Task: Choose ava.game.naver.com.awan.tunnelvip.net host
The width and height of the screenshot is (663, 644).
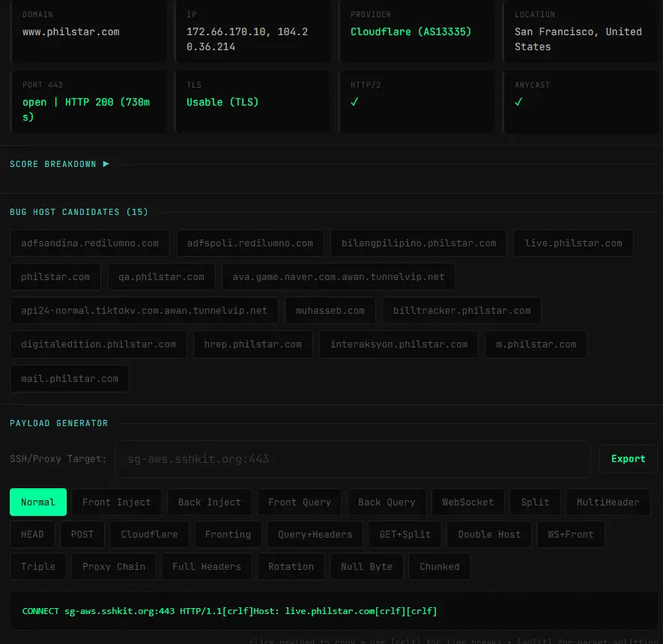Action: (x=339, y=277)
